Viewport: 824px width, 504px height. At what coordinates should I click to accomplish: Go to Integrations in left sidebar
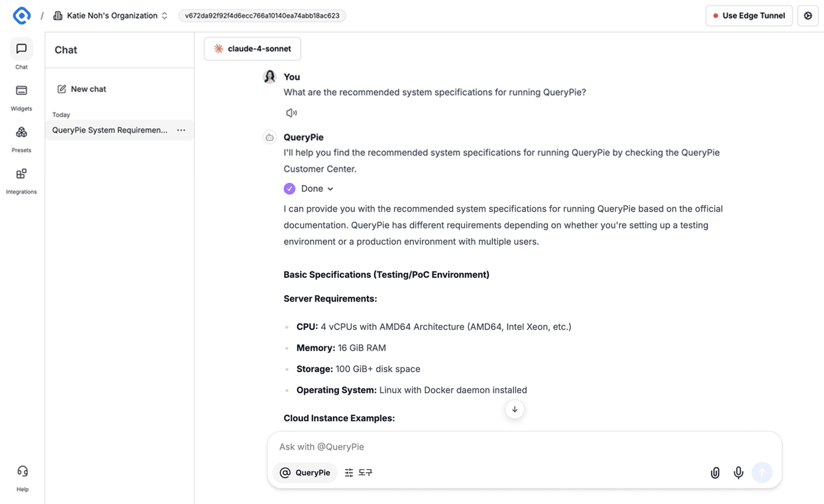tap(21, 175)
